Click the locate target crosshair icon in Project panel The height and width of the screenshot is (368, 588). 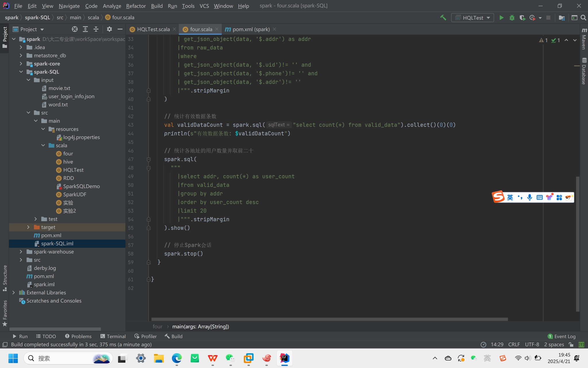(75, 29)
